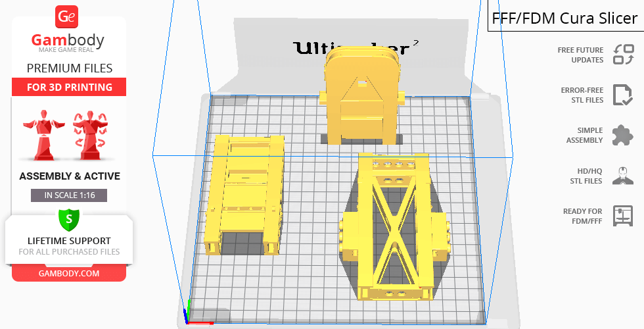Select the yellow ladder-frame model on the left

click(244, 195)
